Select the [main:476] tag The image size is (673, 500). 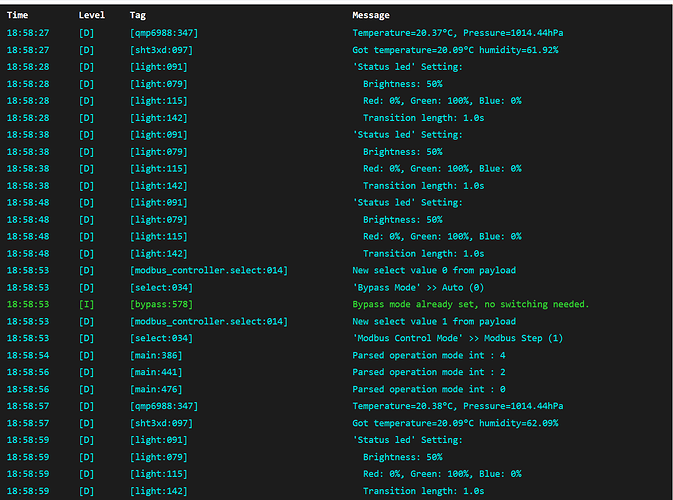tap(155, 389)
